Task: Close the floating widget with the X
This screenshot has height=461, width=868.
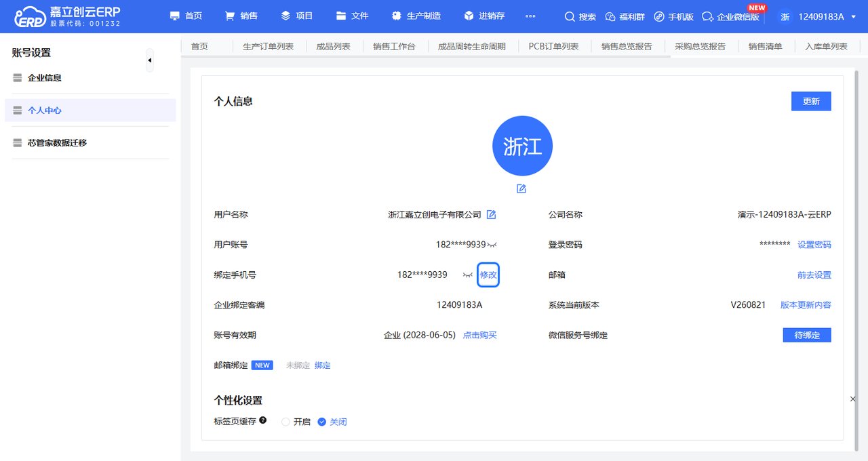Action: point(853,399)
